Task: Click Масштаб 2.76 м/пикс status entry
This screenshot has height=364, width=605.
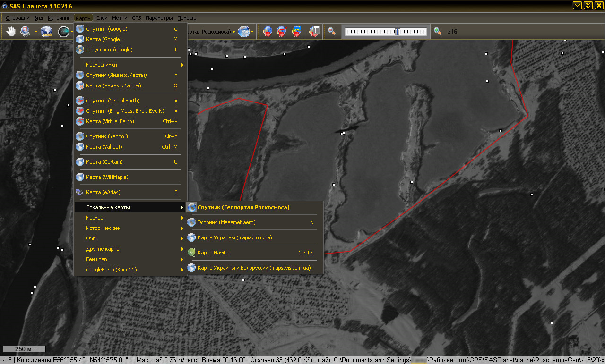Action: [167, 360]
